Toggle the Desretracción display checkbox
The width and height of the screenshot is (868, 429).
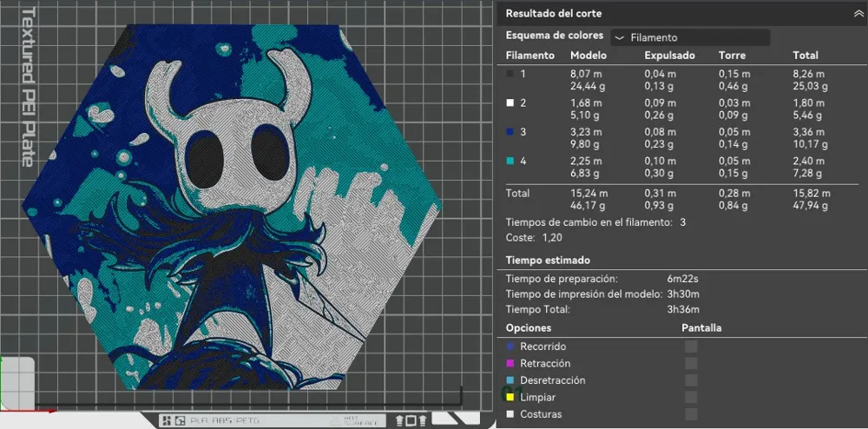click(x=691, y=380)
